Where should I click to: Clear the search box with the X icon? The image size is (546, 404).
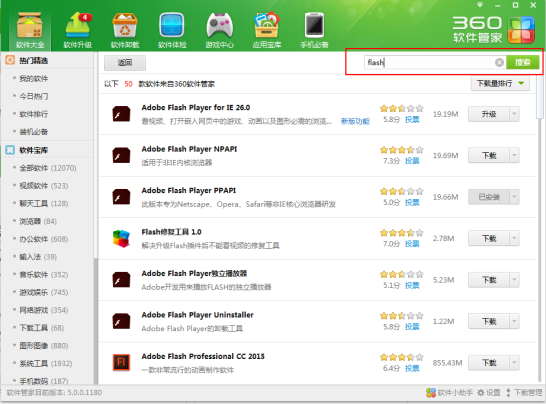[499, 62]
